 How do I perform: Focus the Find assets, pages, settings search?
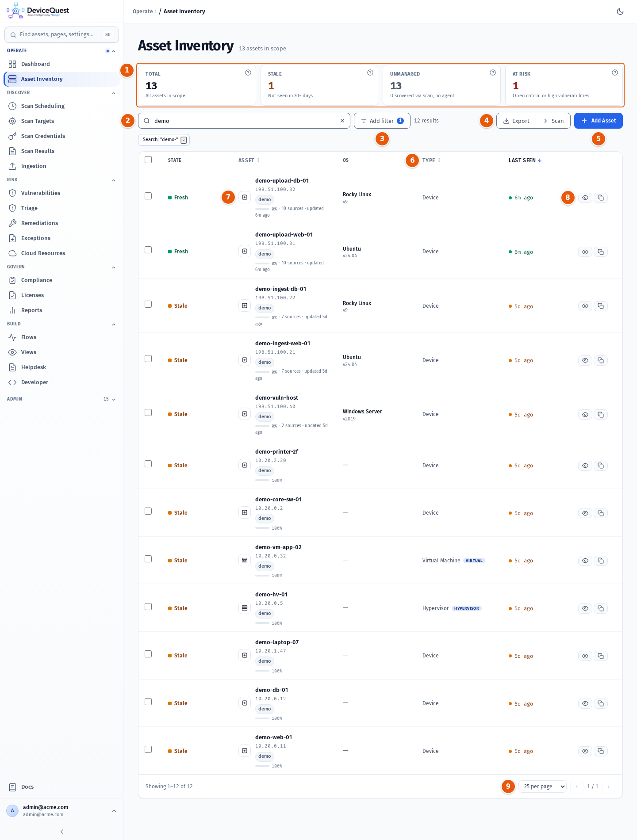coord(61,34)
